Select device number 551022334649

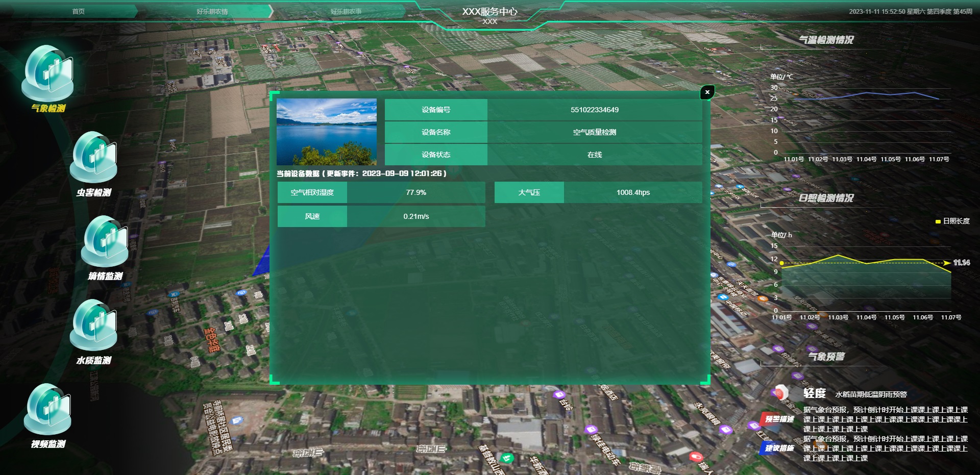tap(595, 110)
